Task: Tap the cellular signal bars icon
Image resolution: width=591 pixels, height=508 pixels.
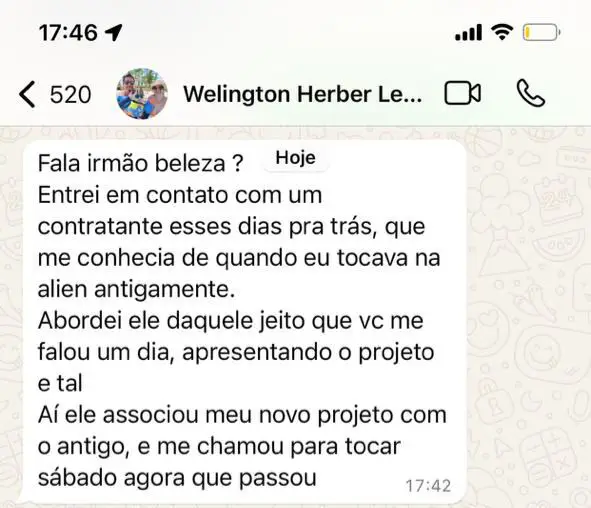Action: tap(469, 32)
